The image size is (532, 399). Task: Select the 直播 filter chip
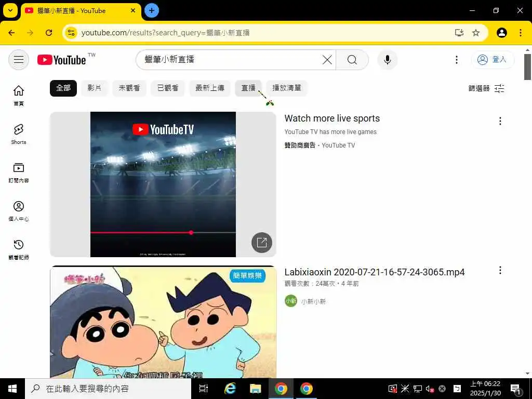point(248,88)
